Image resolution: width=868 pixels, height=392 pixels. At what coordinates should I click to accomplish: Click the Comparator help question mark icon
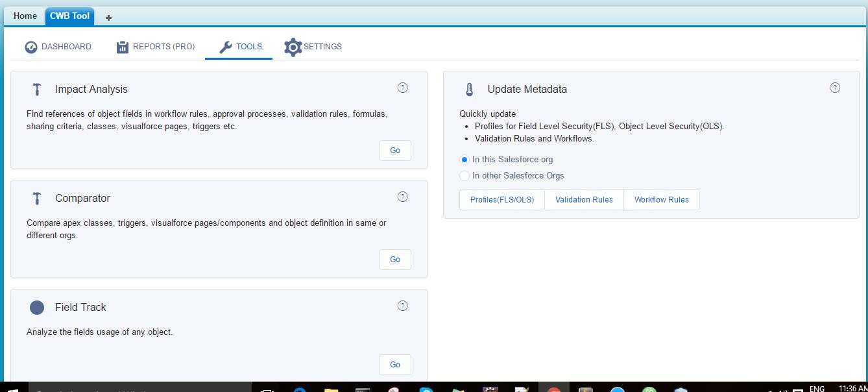click(402, 197)
